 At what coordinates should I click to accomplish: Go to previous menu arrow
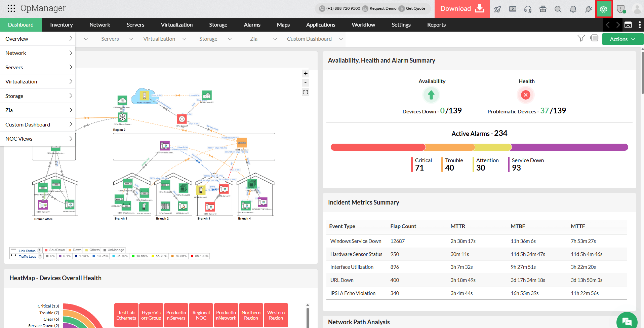click(x=608, y=25)
